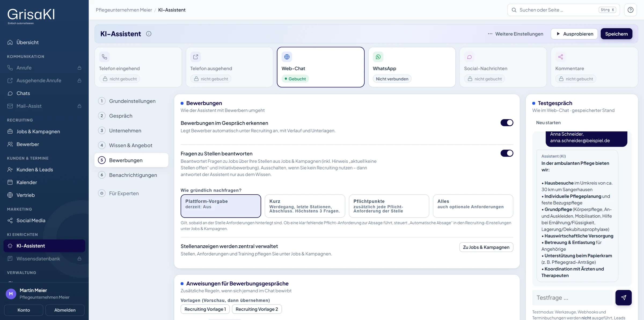Toggle Fragen zu Stellen beantworten switch
The width and height of the screenshot is (644, 320).
(507, 153)
